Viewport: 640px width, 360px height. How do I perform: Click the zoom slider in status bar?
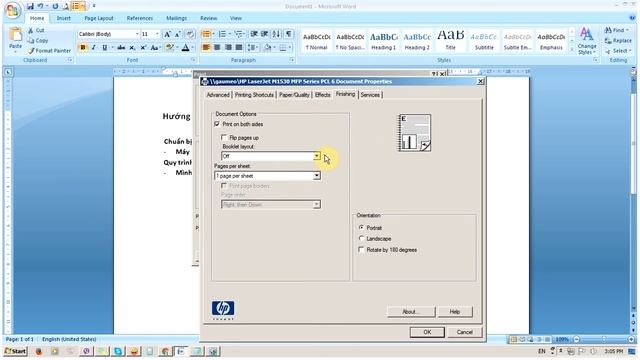point(604,340)
